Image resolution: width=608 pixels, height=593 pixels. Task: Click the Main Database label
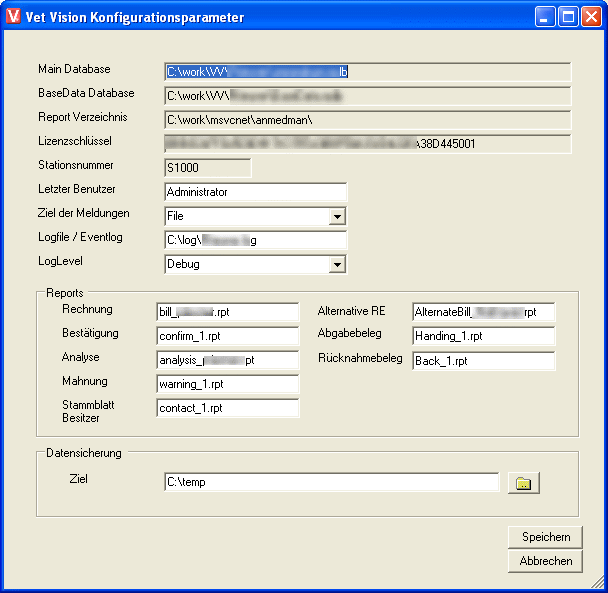(x=74, y=69)
